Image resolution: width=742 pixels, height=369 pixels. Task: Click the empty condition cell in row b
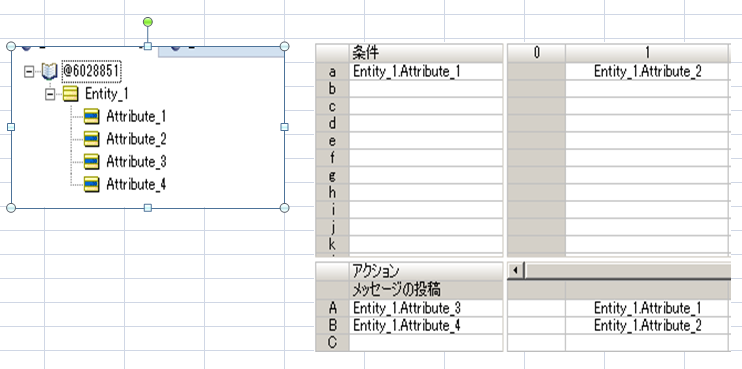click(x=426, y=89)
